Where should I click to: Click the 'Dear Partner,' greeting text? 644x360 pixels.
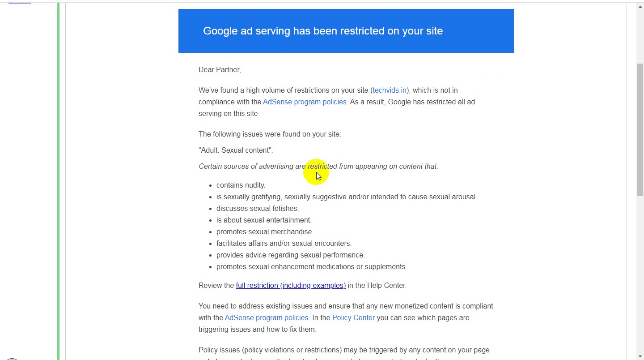[220, 69]
